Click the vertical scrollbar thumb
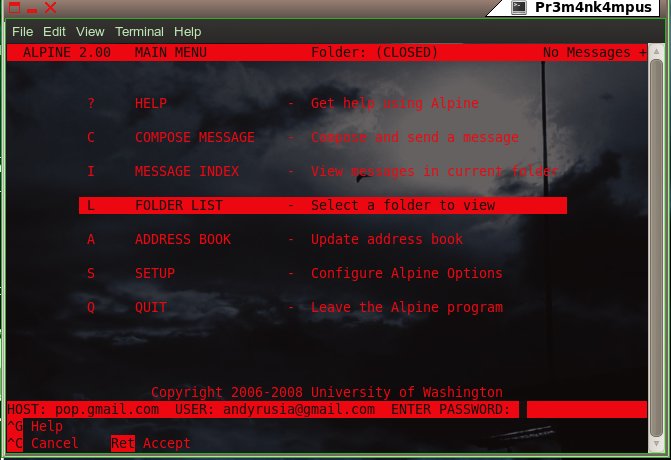671x460 pixels. click(x=656, y=248)
